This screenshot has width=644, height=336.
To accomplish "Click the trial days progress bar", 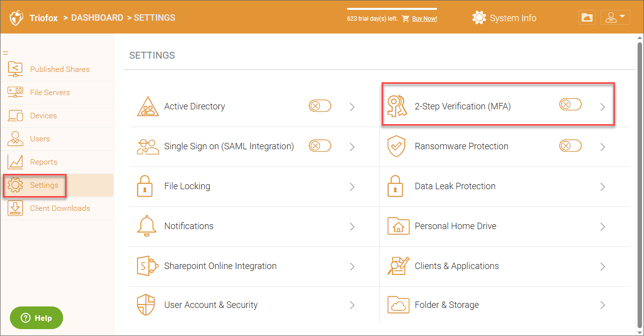I will tap(392, 9).
